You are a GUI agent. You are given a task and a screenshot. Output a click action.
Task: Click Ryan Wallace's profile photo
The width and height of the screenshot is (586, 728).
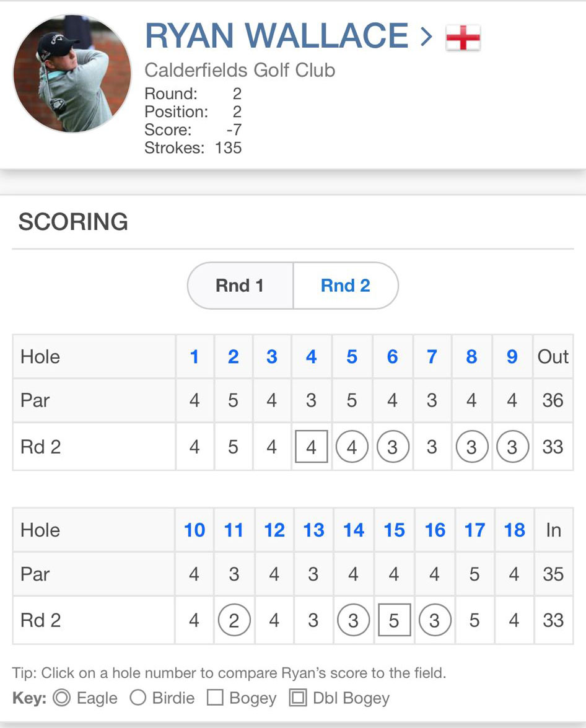(72, 74)
